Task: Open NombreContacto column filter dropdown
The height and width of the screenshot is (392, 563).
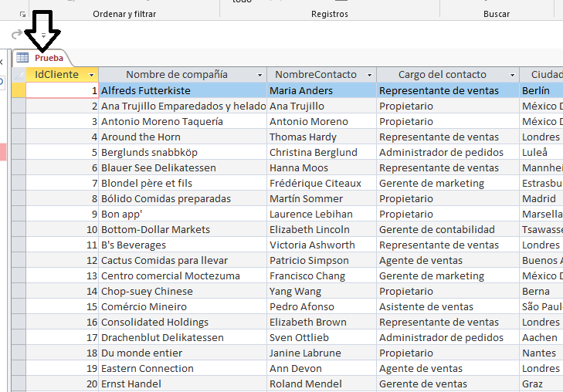Action: (370, 75)
